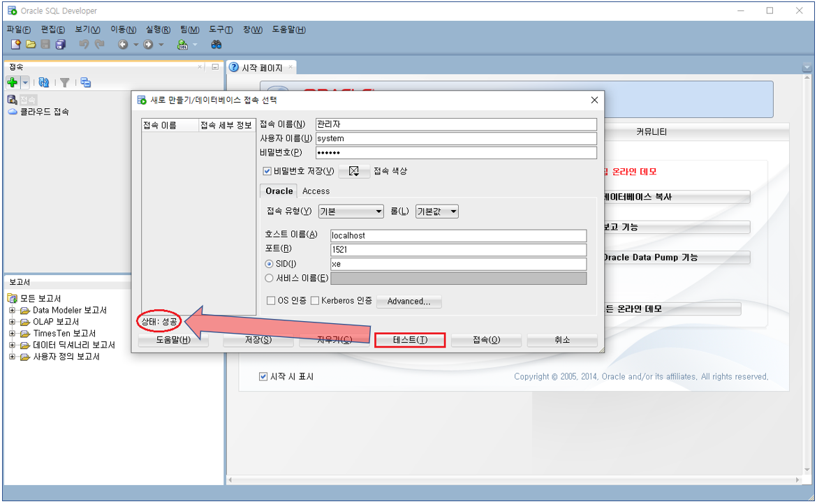Select the 접속 root node
This screenshot has height=504, width=817.
click(22, 99)
